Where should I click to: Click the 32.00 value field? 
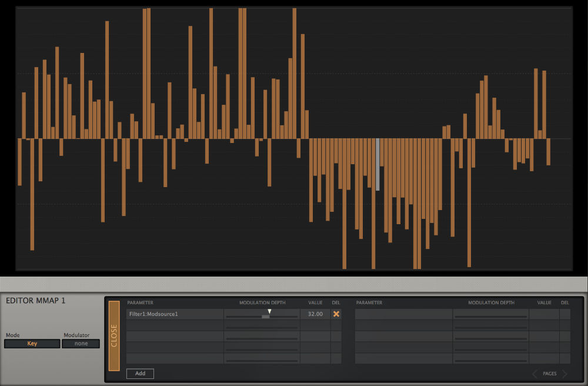coord(315,314)
